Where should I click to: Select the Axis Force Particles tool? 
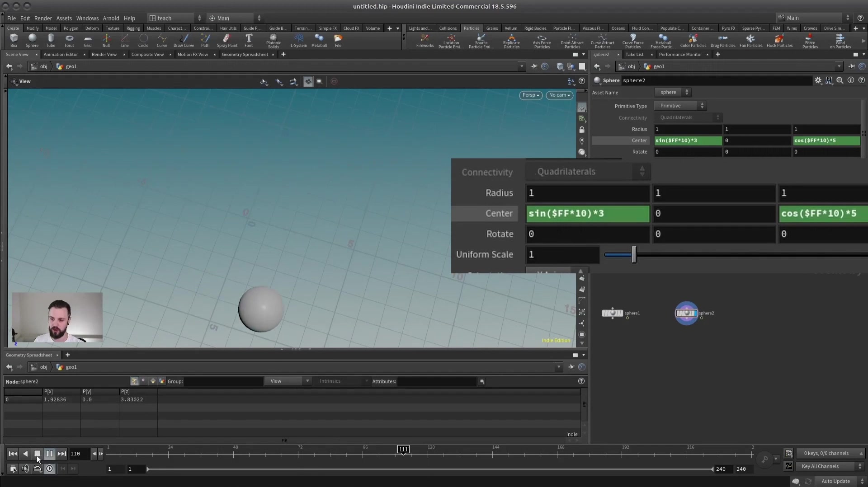pyautogui.click(x=542, y=41)
